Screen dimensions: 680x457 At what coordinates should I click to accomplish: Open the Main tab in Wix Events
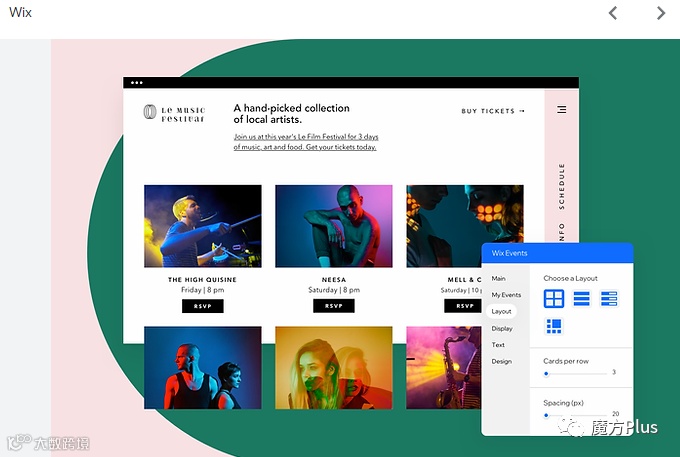(x=498, y=278)
